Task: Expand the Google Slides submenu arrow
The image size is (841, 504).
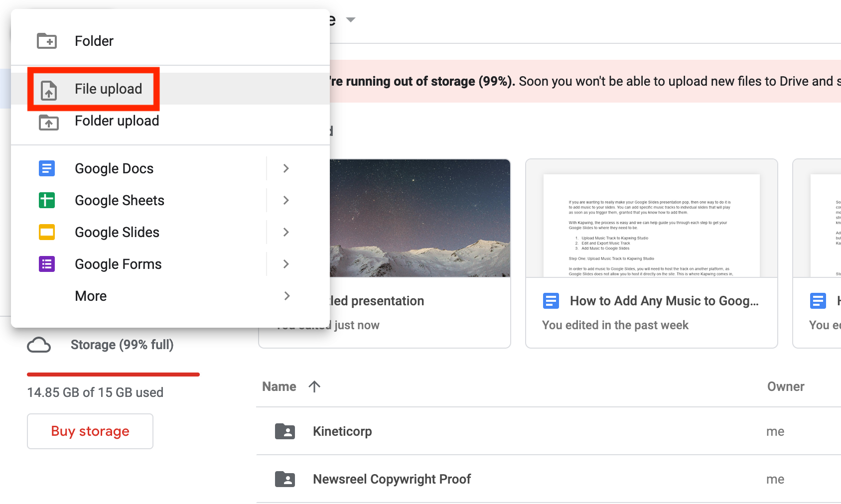Action: tap(286, 232)
